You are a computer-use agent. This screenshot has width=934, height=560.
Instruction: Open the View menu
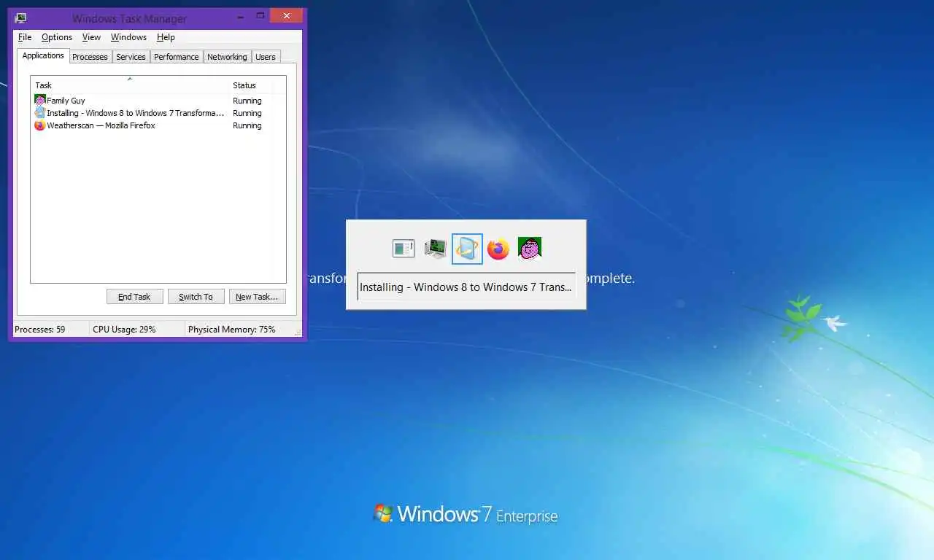91,37
